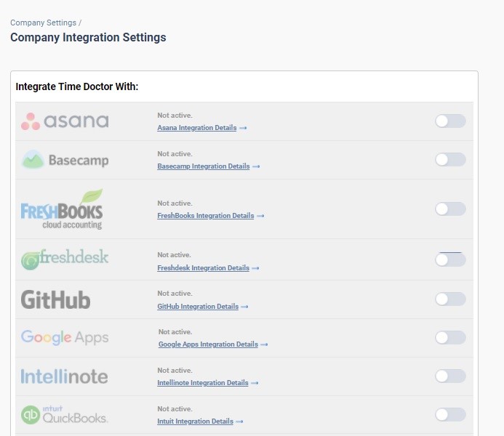The image size is (504, 436).
Task: Switch on the Freshdesk integration
Action: click(x=450, y=259)
